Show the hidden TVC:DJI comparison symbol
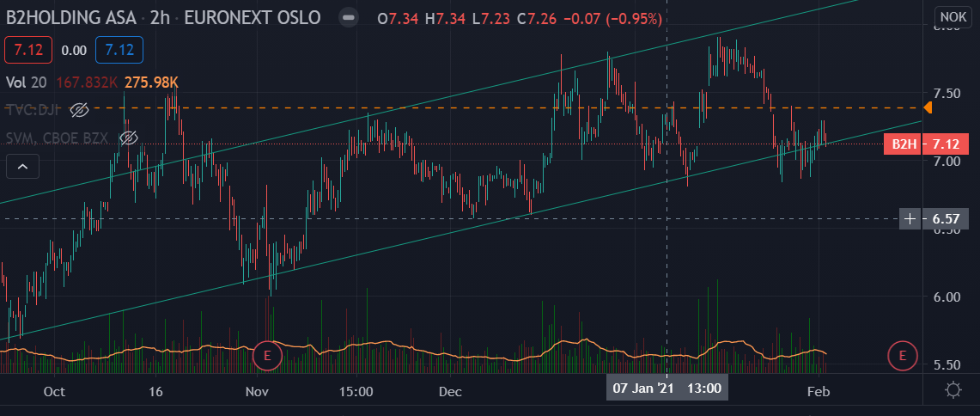This screenshot has width=980, height=416. pos(79,111)
